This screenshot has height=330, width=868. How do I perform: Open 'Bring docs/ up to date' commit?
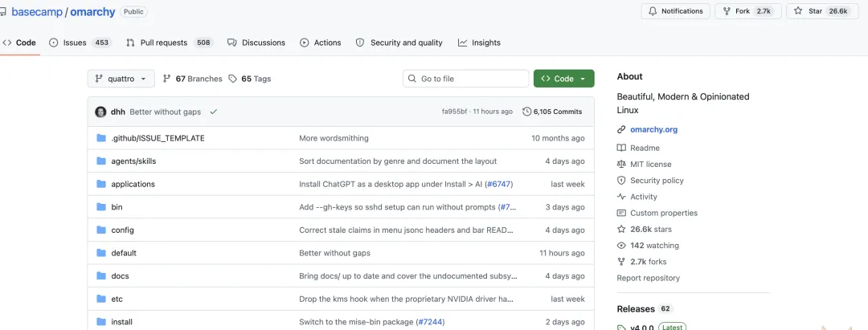(x=408, y=276)
